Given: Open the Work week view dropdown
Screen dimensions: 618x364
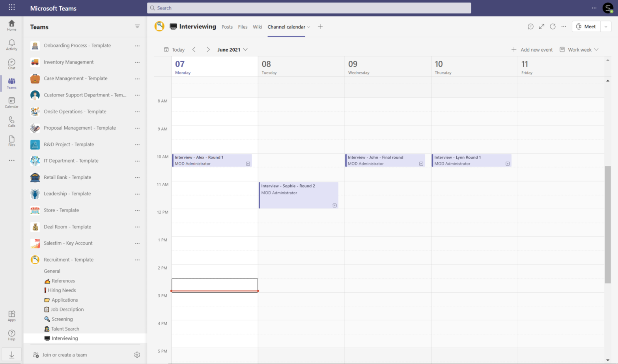Looking at the screenshot, I should pyautogui.click(x=579, y=50).
